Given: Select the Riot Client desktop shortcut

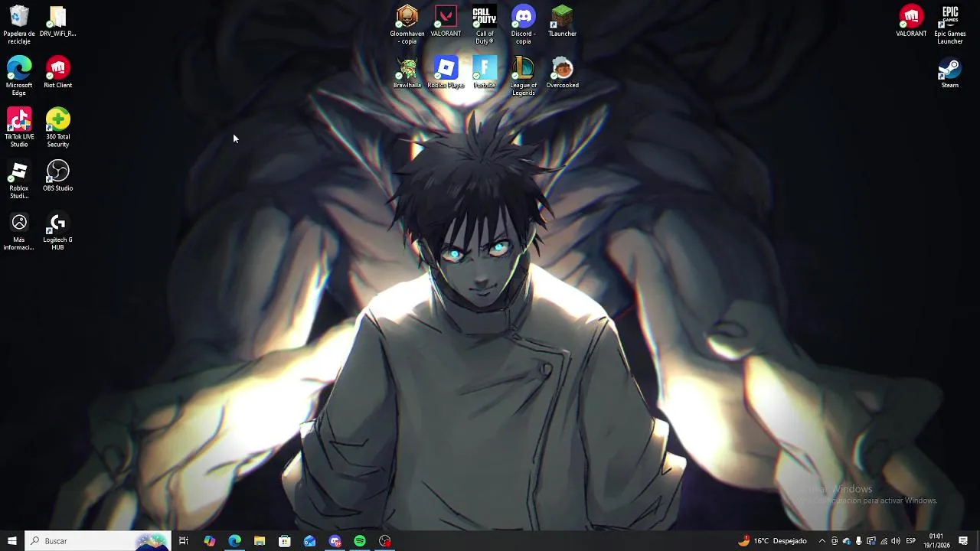Looking at the screenshot, I should pyautogui.click(x=57, y=73).
